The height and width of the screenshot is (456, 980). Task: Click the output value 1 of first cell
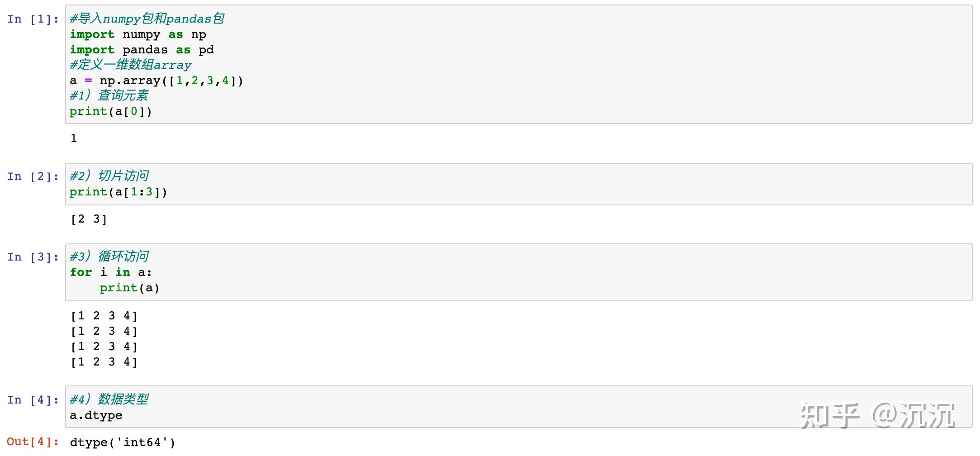(x=74, y=138)
